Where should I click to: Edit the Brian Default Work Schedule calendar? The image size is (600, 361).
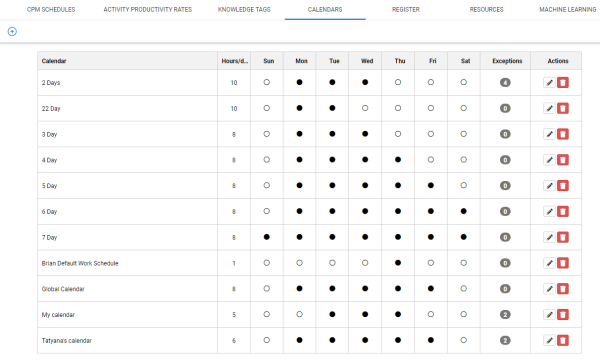[549, 263]
